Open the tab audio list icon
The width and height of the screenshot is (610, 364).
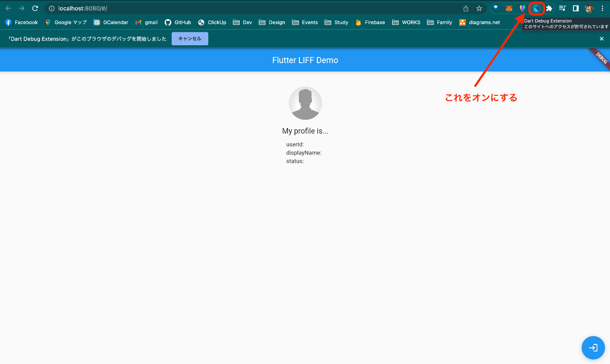coord(562,8)
